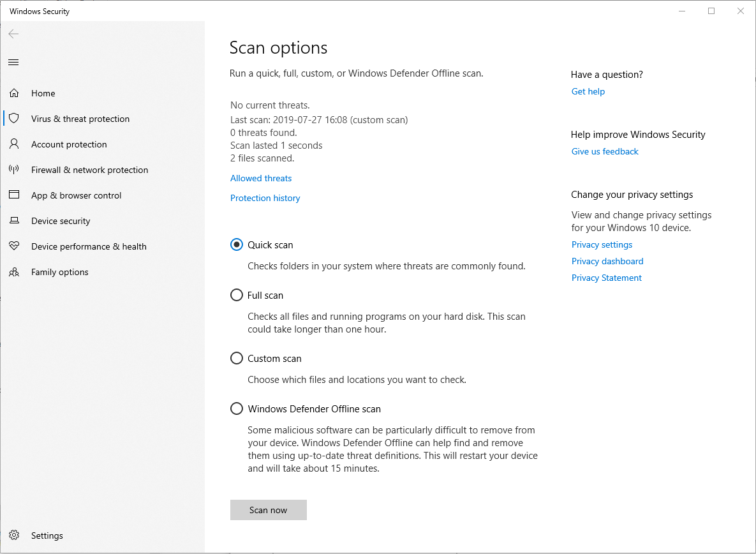Viewport: 756px width, 554px height.
Task: Click the Device security laptop icon
Action: pos(14,220)
